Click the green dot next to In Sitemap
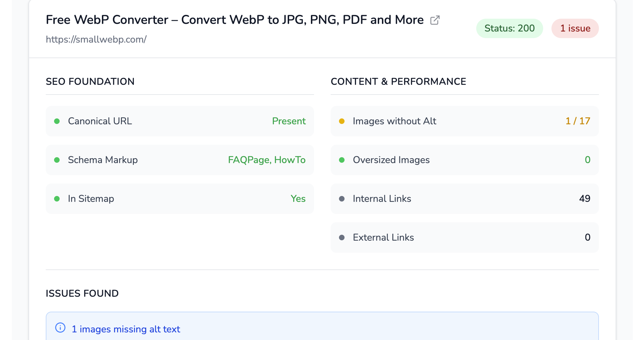 pos(57,199)
